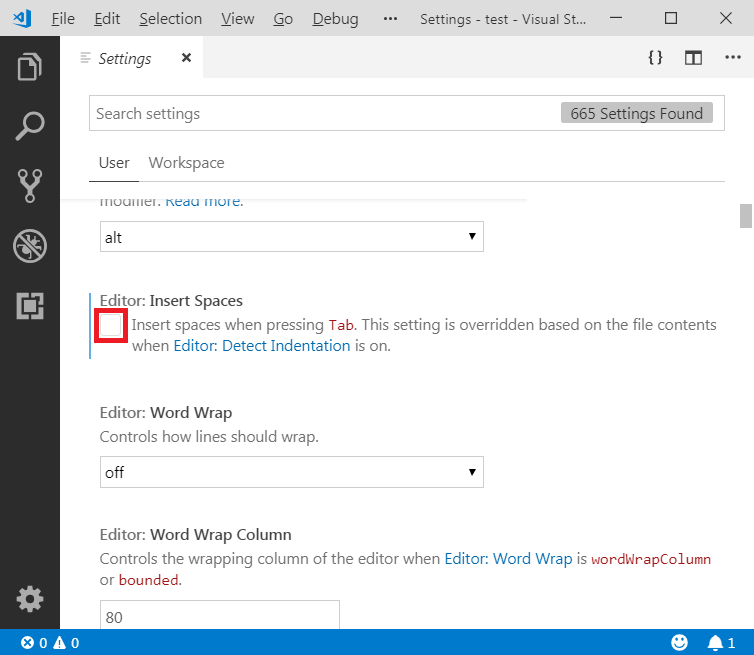Maximize the VS Code window

pos(671,18)
